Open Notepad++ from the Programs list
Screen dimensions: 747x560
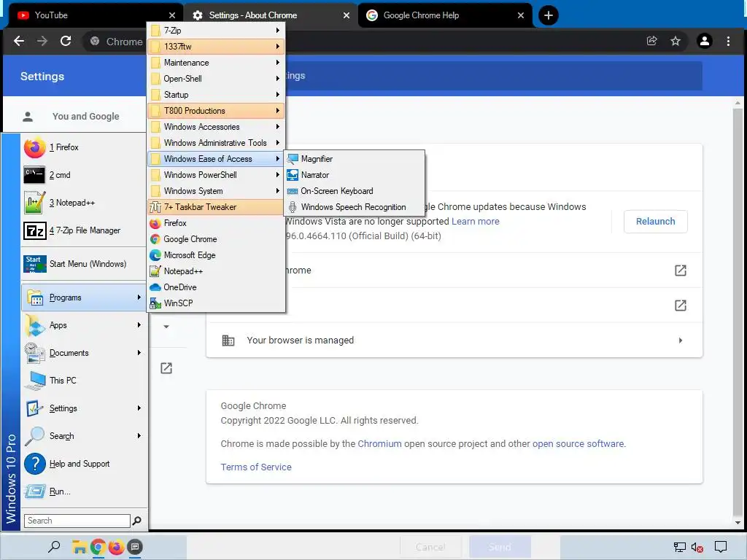[216, 271]
